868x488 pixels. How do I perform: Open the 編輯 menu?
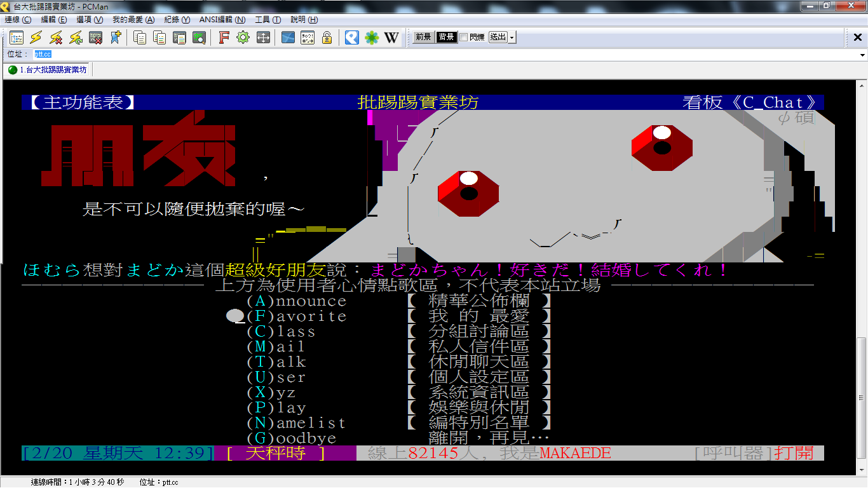tap(54, 20)
